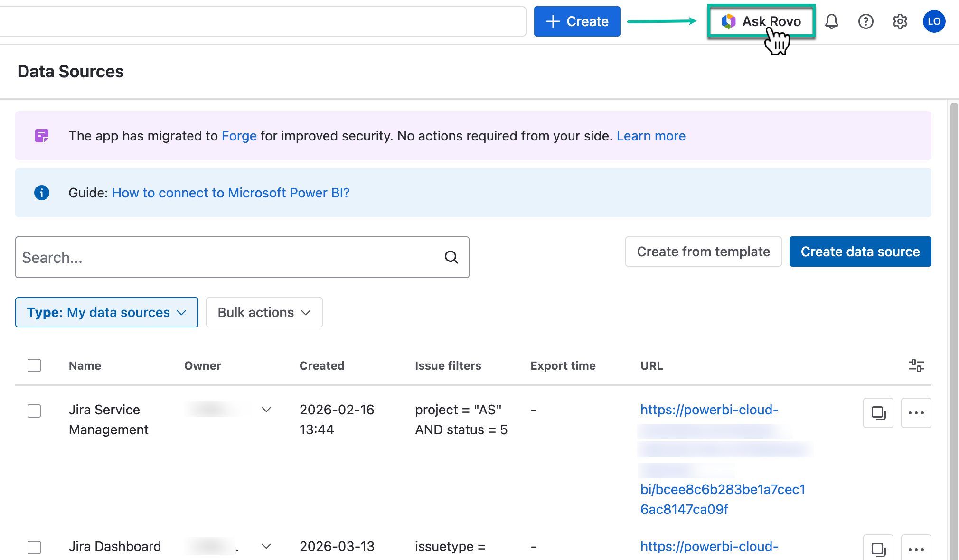
Task: Follow the Forge link
Action: tap(239, 136)
